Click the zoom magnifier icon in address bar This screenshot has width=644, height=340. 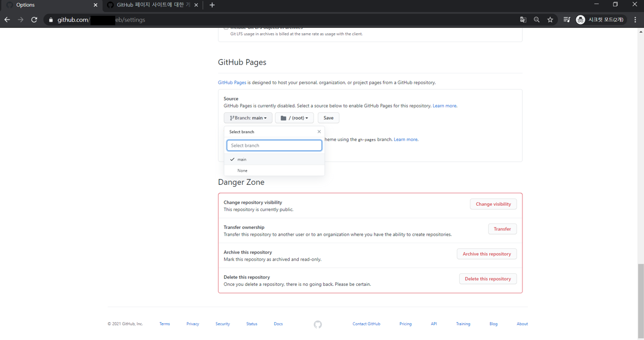[x=537, y=20]
